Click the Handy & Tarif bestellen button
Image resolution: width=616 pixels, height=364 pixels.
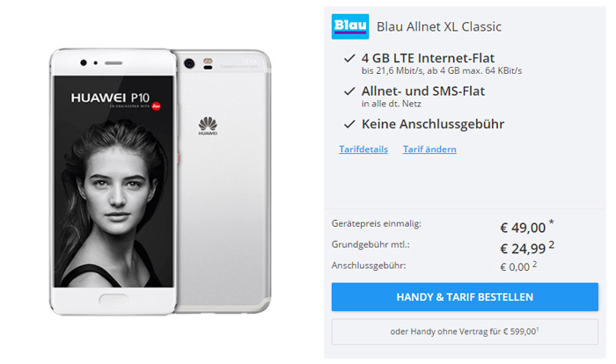465,297
